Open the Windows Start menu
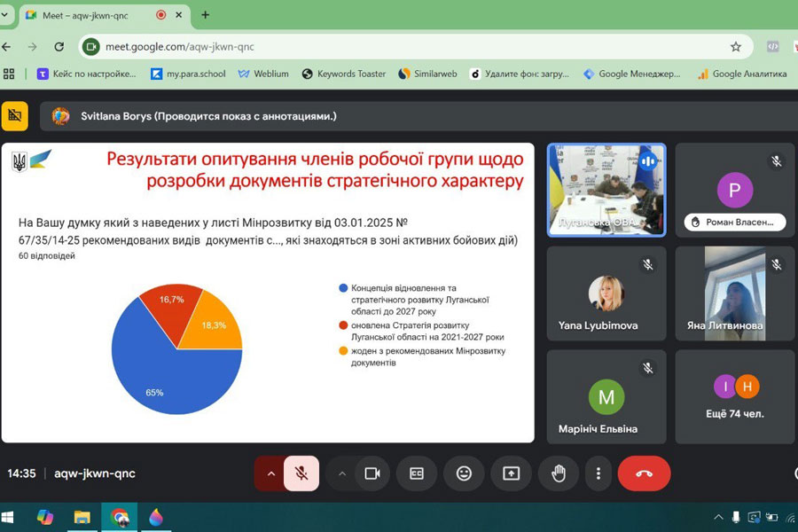 pos(8,518)
